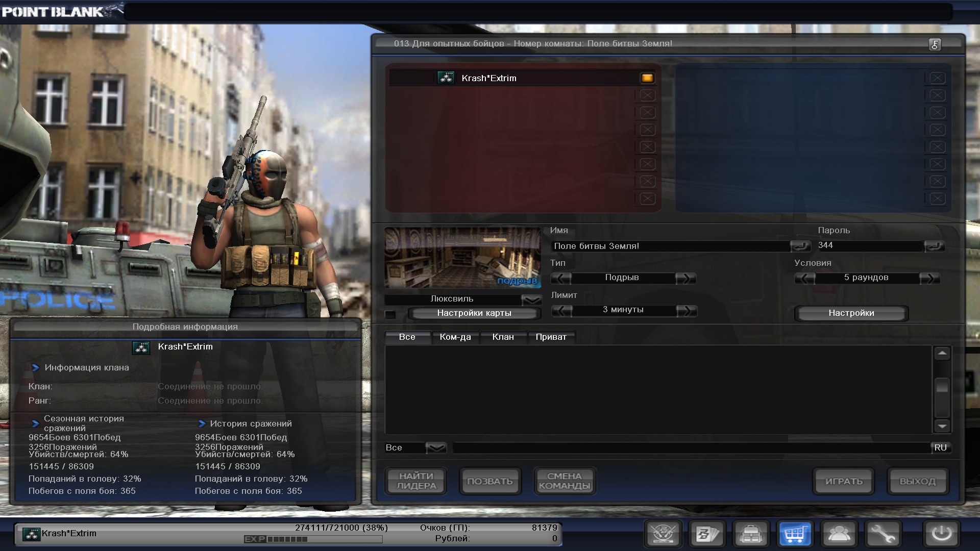Choose next game type after Подрыв

[685, 278]
